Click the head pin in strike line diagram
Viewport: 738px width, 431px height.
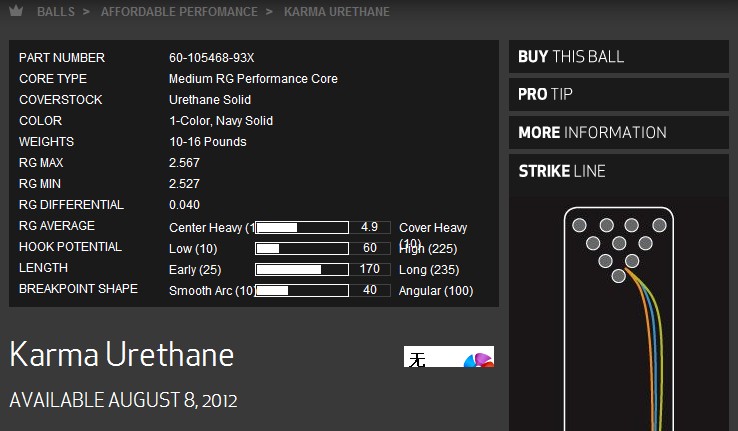(618, 276)
